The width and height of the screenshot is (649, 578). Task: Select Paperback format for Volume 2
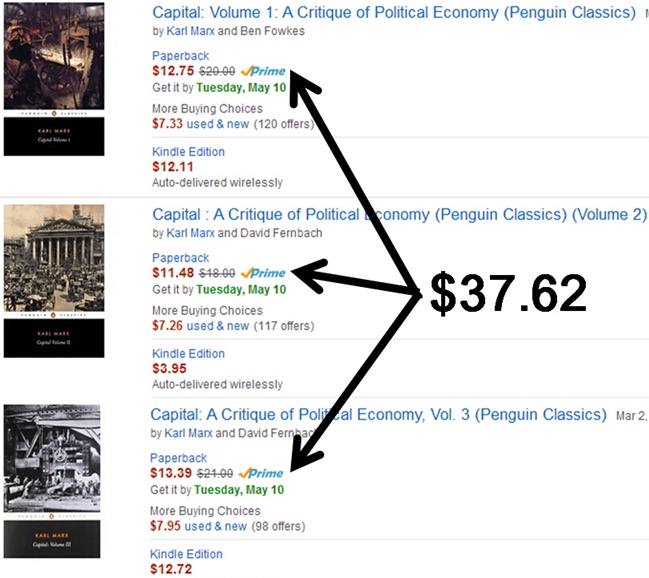tap(181, 258)
